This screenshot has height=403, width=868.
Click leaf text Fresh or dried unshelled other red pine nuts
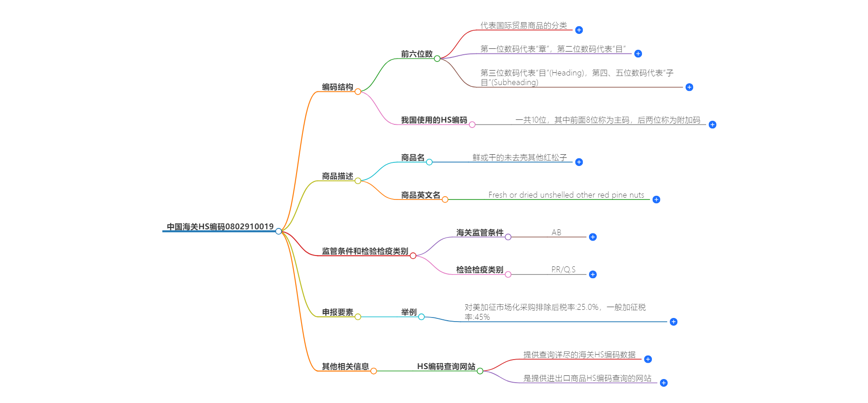pyautogui.click(x=566, y=195)
